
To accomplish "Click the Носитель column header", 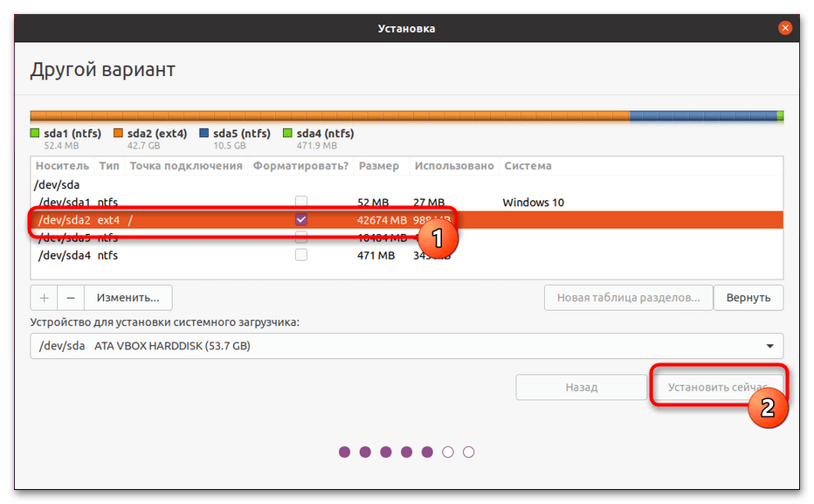I will (62, 166).
